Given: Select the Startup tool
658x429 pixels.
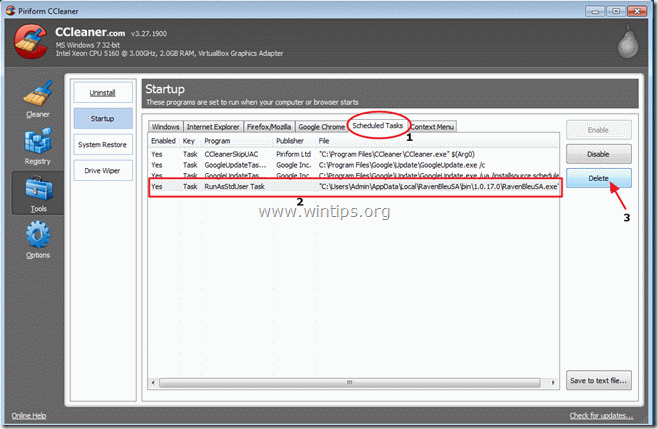Looking at the screenshot, I should point(103,119).
